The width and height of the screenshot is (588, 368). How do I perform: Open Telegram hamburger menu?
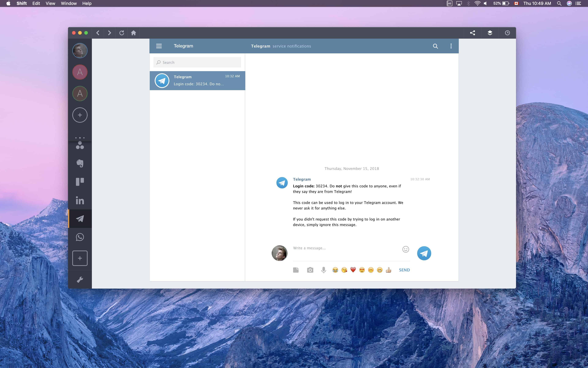click(x=159, y=46)
